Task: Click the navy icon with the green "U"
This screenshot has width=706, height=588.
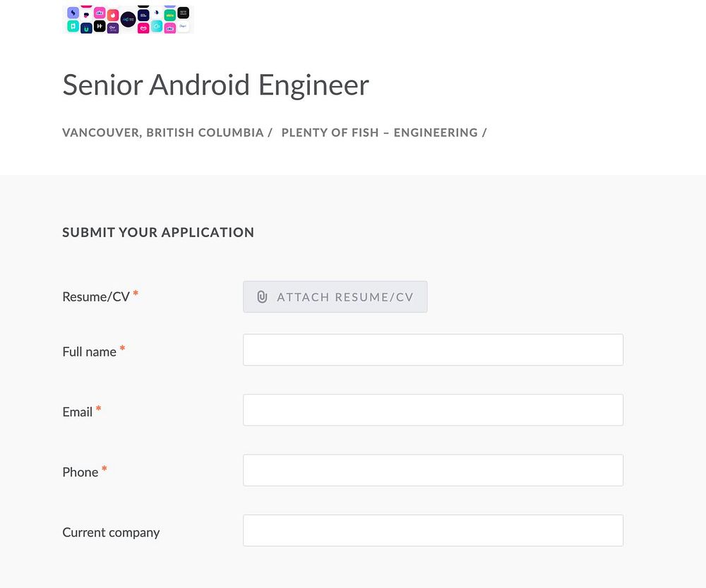Action: coord(86,28)
